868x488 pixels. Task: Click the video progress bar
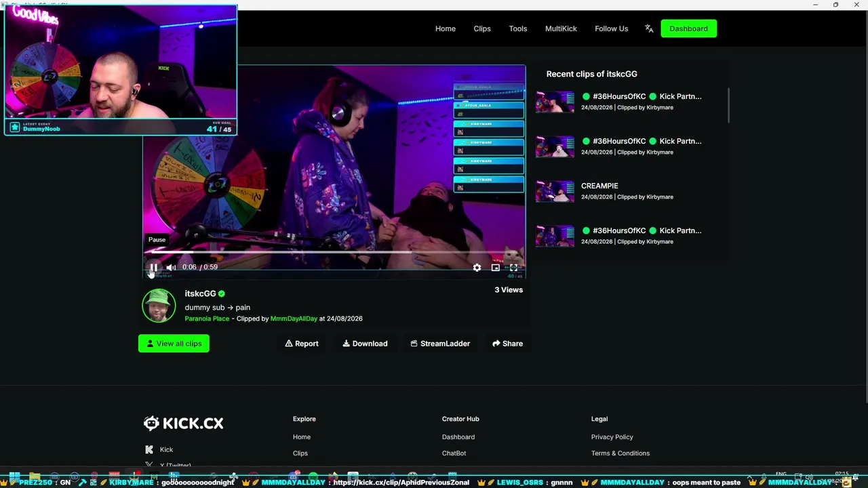pyautogui.click(x=334, y=253)
